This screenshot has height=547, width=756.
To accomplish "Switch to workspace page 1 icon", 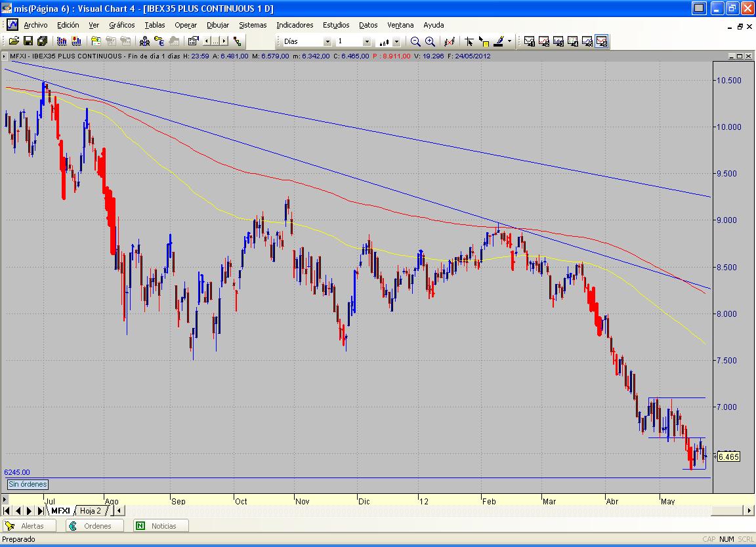I will click(x=529, y=41).
